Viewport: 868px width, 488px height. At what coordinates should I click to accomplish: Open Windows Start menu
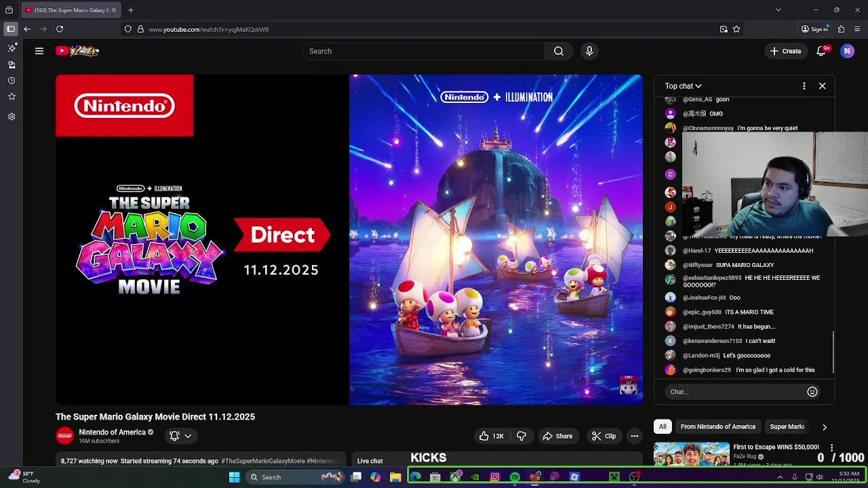[x=234, y=477]
